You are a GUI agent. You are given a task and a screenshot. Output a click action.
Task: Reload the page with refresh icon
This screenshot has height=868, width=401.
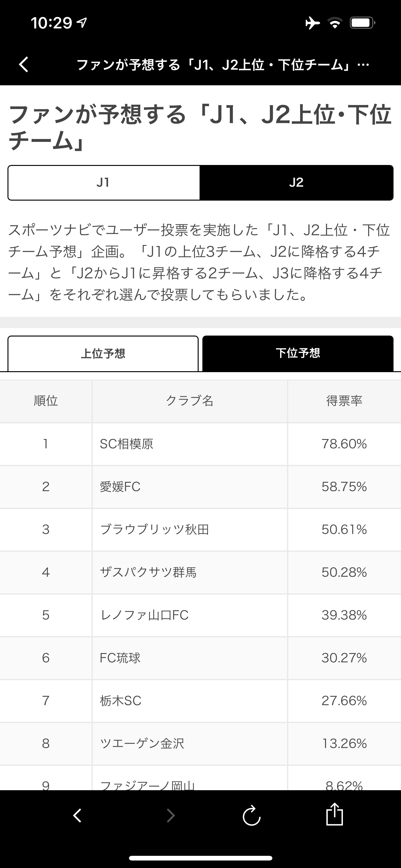[x=251, y=816]
